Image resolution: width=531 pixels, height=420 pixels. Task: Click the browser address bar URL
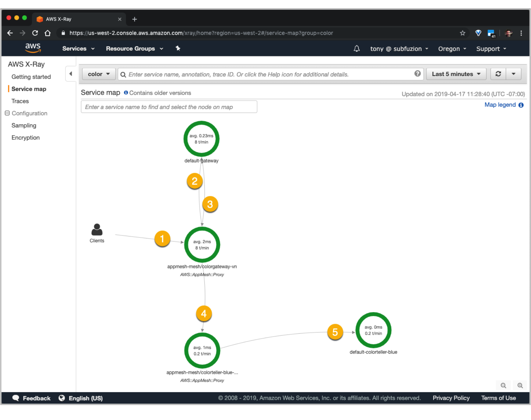tap(201, 33)
